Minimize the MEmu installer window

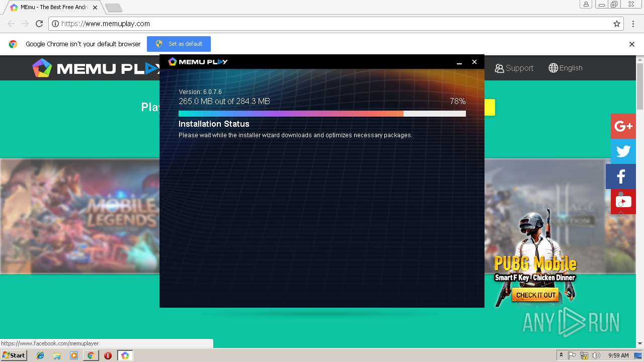pyautogui.click(x=459, y=62)
